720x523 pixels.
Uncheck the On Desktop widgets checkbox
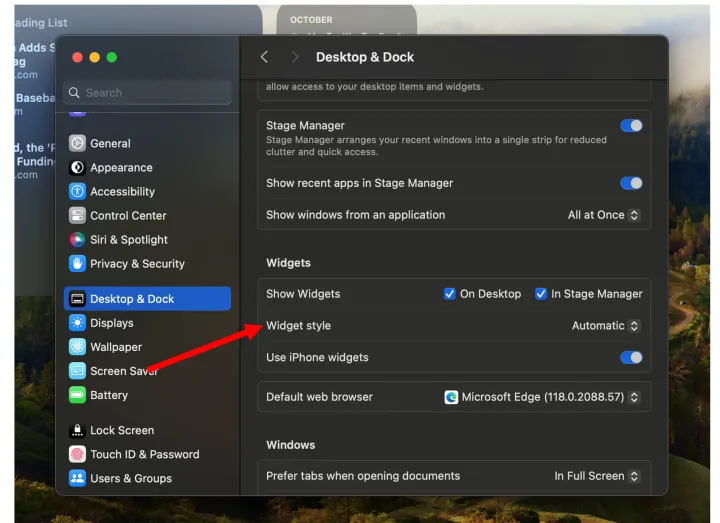pyautogui.click(x=450, y=294)
